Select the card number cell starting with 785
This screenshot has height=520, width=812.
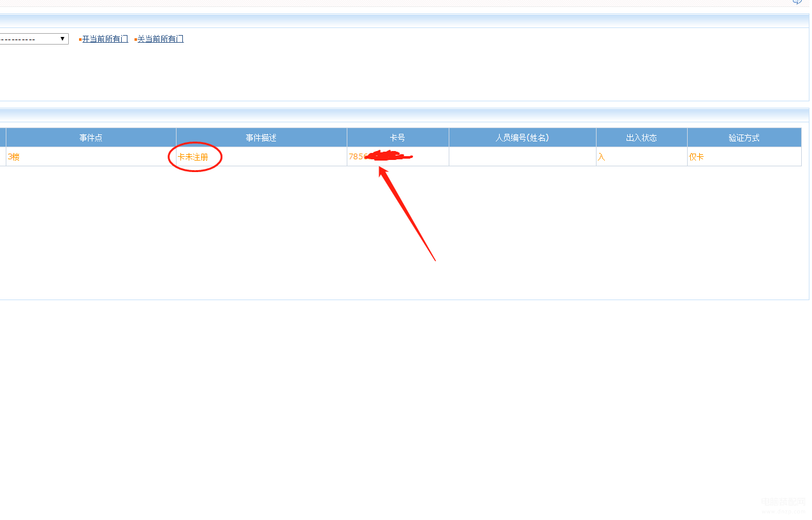point(398,157)
